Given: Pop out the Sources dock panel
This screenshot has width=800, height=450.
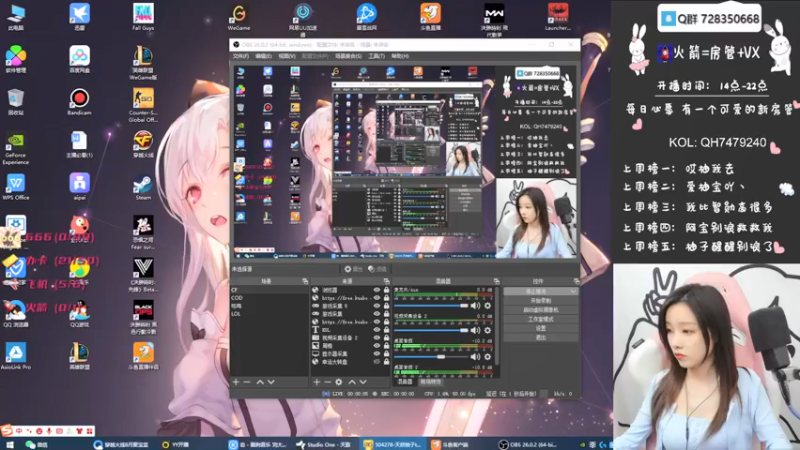Looking at the screenshot, I should [386, 281].
